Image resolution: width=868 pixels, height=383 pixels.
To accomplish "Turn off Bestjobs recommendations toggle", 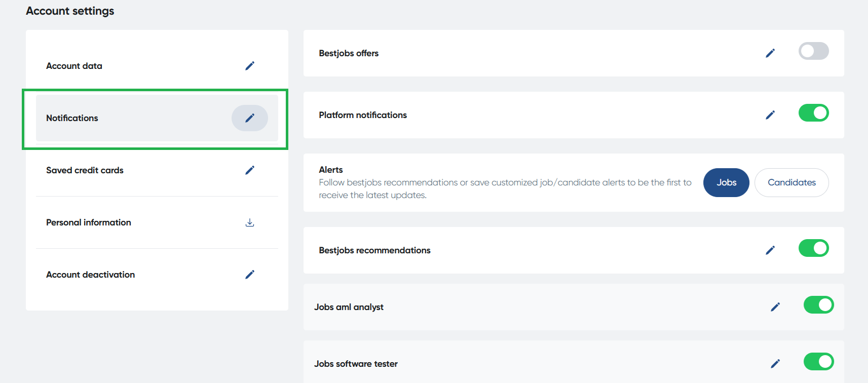I will coord(813,248).
